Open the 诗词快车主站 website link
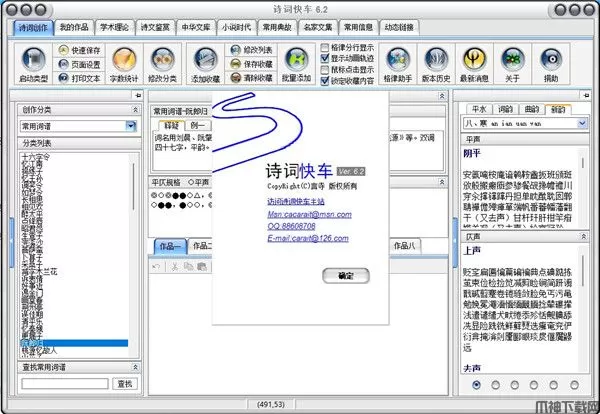Image resolution: width=600 pixels, height=414 pixels. coord(296,201)
